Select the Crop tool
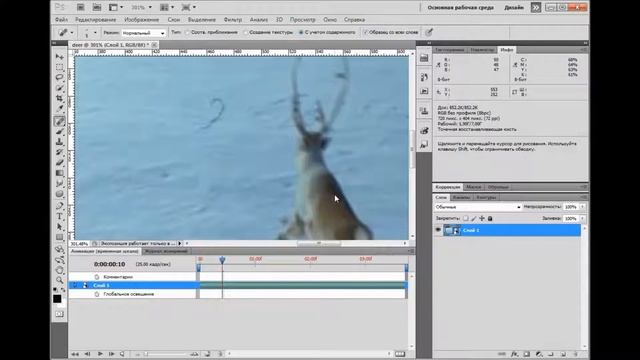Viewport: 640px width, 360px height. pos(60,99)
